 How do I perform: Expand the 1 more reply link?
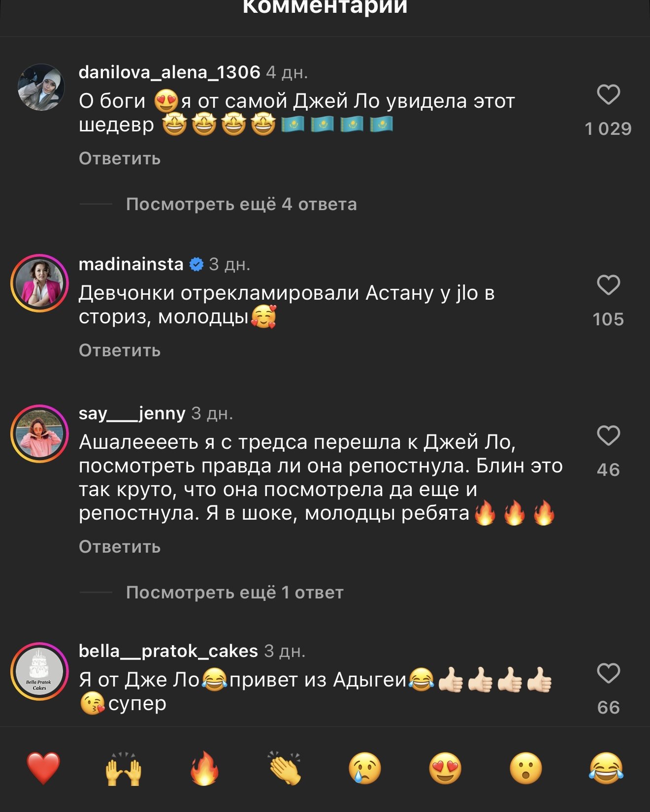click(x=235, y=593)
